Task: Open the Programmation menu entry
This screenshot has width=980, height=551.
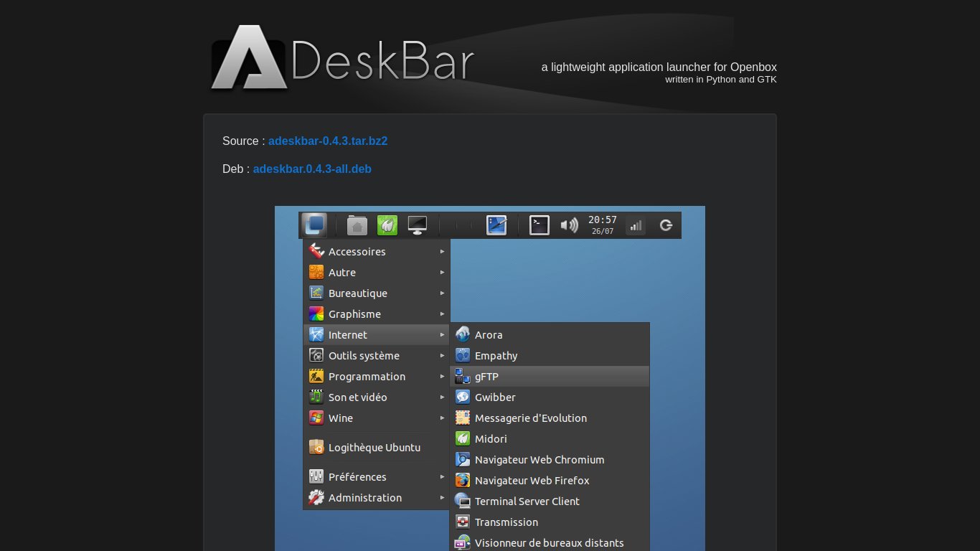Action: pos(367,377)
